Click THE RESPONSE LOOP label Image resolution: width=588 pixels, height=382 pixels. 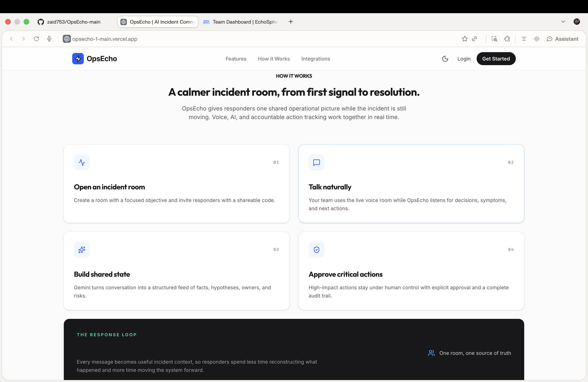pyautogui.click(x=107, y=335)
